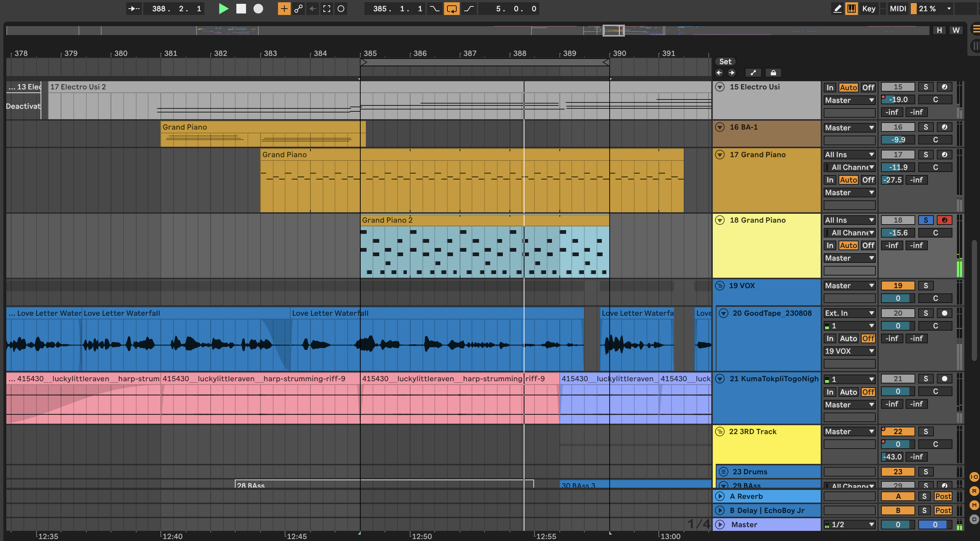980x541 pixels.
Task: Set monitor to In on track 17 Grand Piano
Action: click(x=830, y=180)
